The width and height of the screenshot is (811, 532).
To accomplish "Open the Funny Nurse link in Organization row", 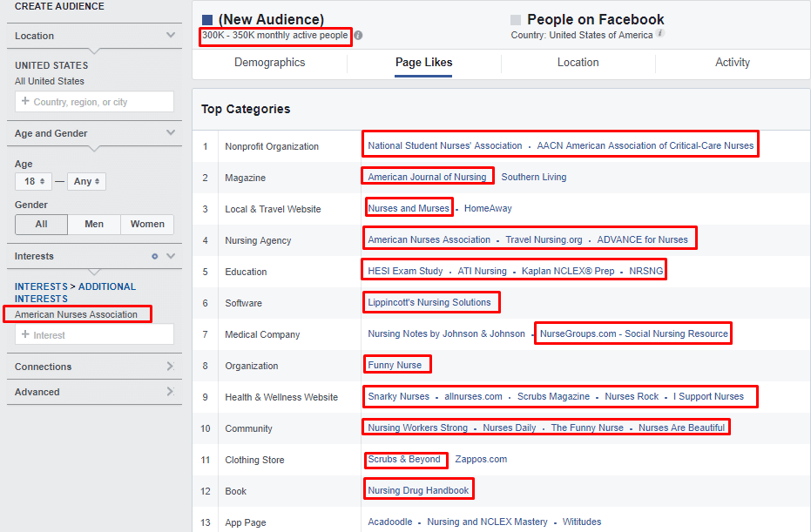I will click(395, 365).
